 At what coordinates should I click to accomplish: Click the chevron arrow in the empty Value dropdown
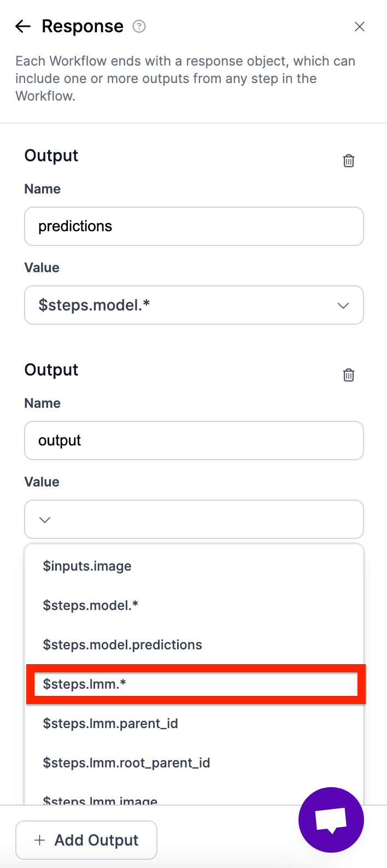point(45,519)
